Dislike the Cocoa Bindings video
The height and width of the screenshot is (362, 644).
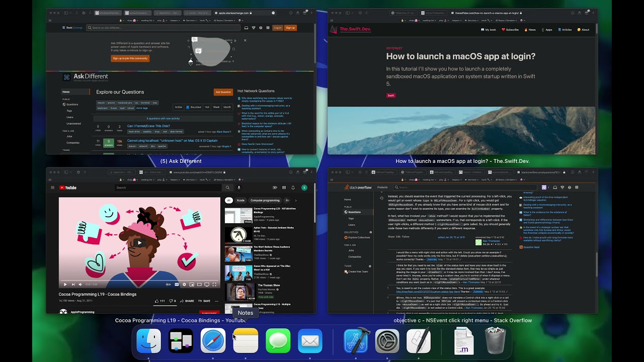click(173, 301)
